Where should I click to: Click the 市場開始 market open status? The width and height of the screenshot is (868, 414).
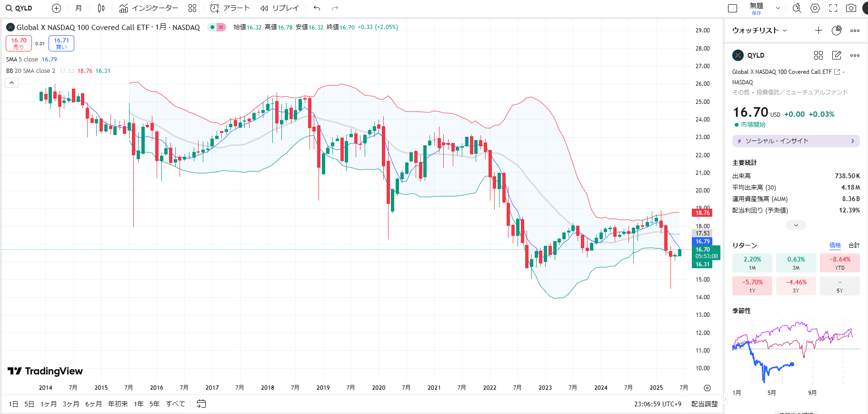(x=750, y=125)
